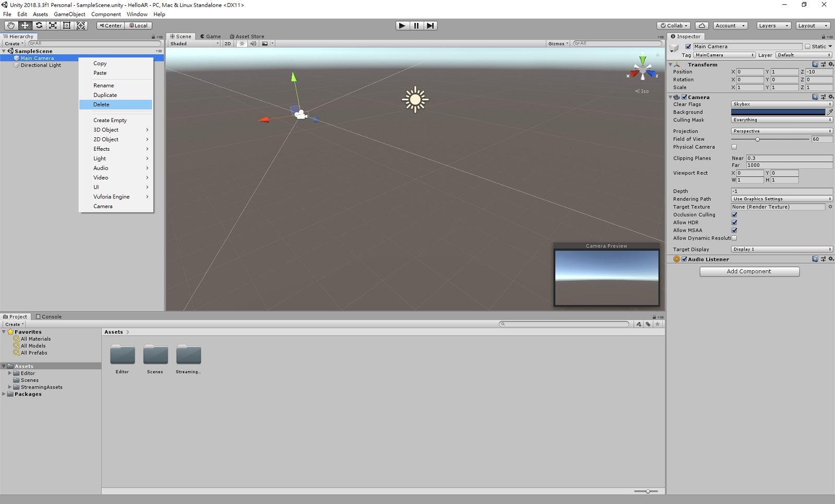Open Rendering Path dropdown

click(782, 199)
